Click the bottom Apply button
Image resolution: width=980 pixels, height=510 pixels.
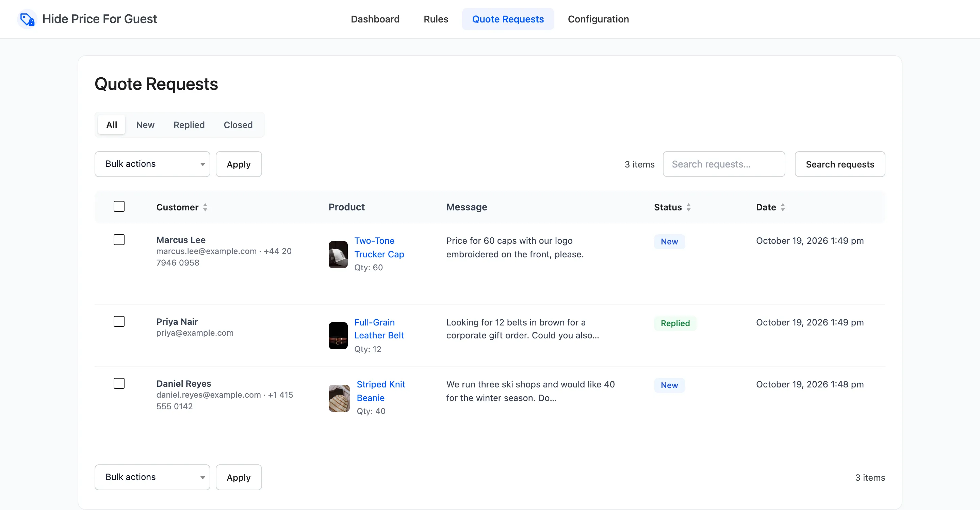point(239,477)
